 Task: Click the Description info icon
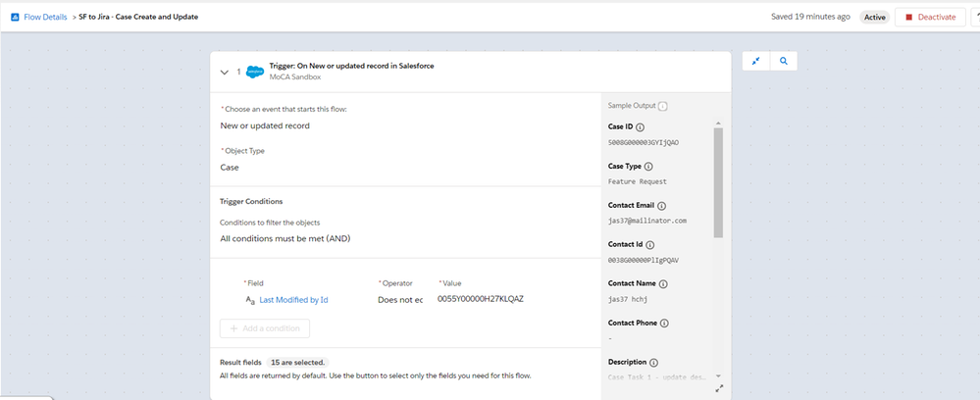pos(653,363)
